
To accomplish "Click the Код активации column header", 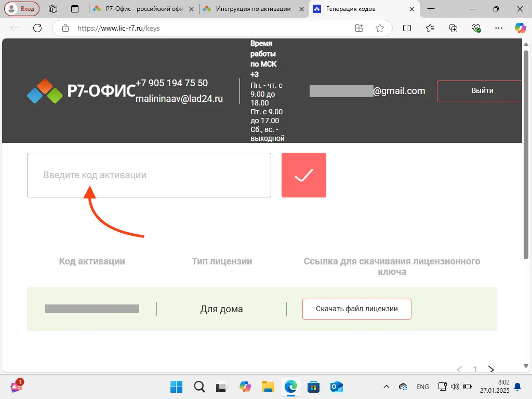I will point(92,261).
